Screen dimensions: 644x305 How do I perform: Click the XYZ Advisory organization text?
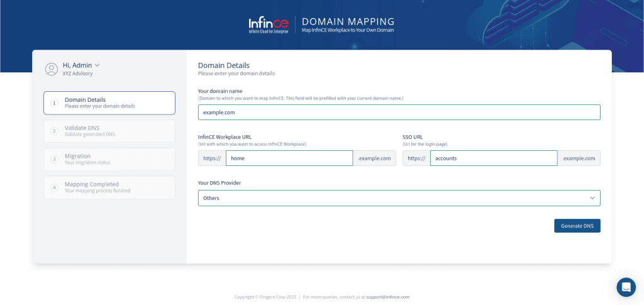coord(77,74)
